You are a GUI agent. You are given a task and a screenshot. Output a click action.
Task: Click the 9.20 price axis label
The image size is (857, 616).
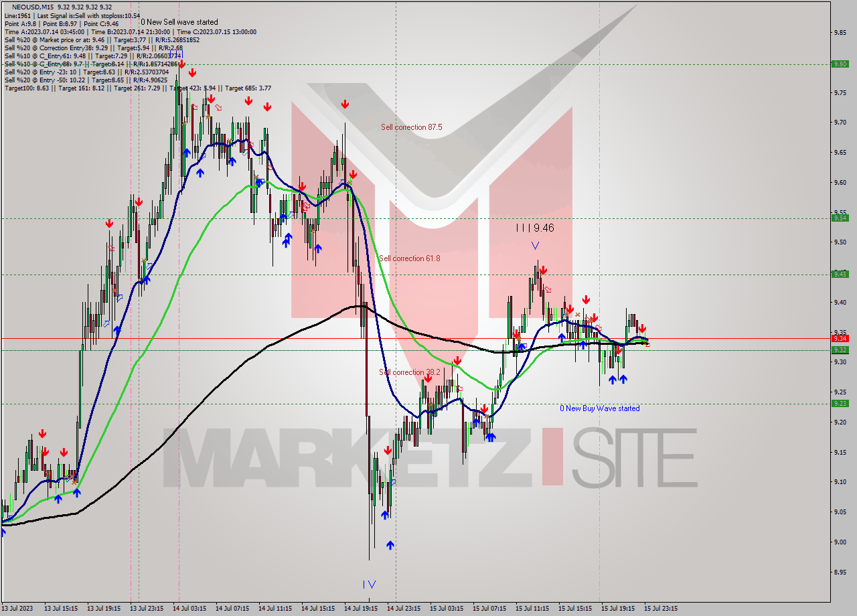tap(841, 422)
